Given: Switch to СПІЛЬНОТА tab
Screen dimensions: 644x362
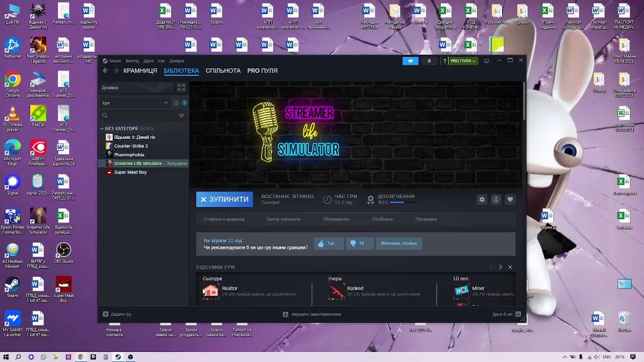Looking at the screenshot, I should (223, 71).
